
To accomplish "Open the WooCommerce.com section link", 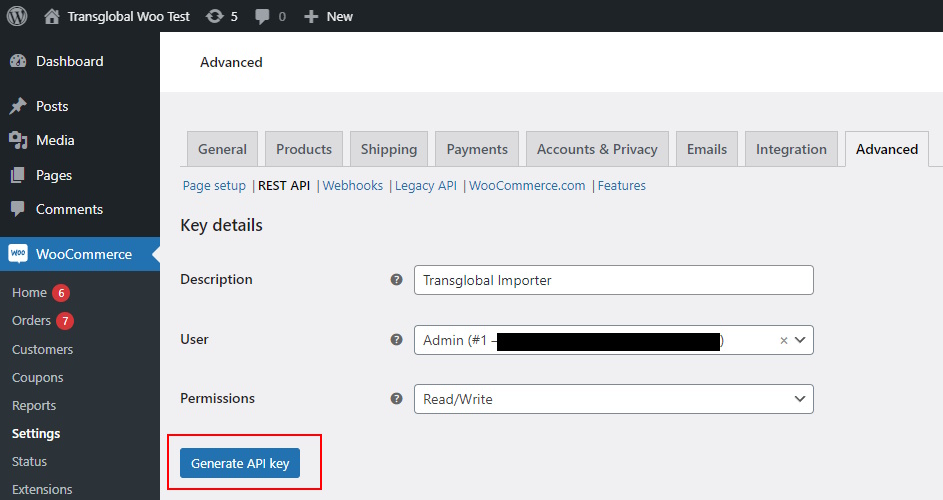I will pyautogui.click(x=527, y=186).
